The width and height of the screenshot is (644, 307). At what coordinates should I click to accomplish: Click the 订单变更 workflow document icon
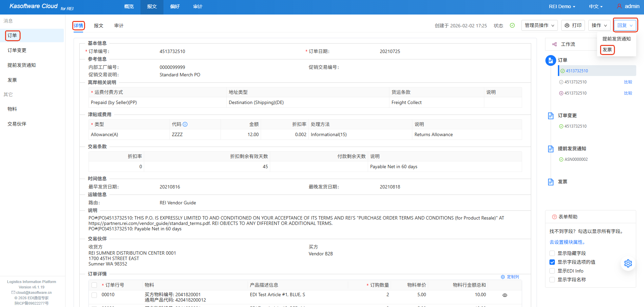point(550,116)
